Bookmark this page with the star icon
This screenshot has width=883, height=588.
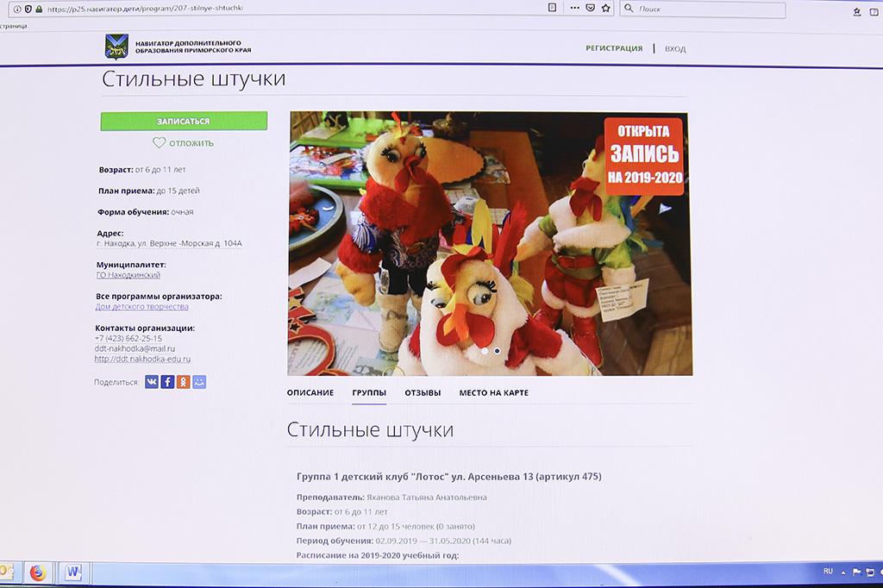coord(606,8)
